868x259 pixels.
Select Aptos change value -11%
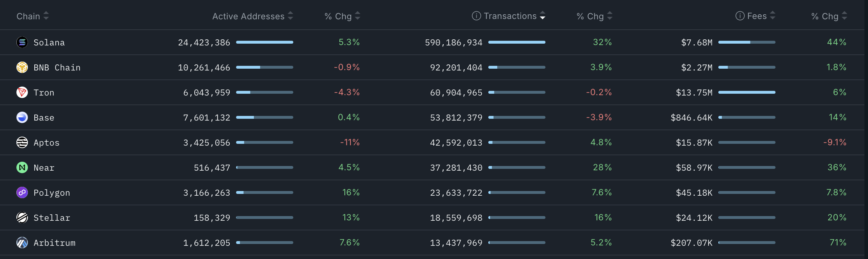pyautogui.click(x=350, y=142)
